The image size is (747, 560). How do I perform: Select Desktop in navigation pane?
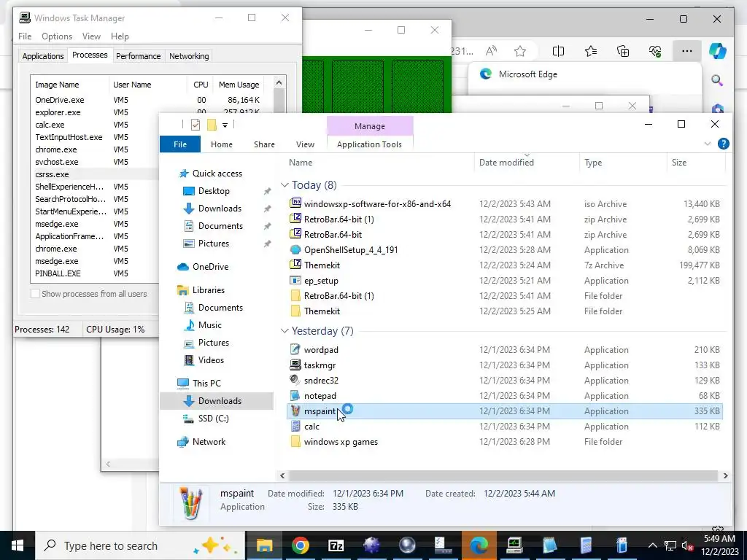click(214, 191)
